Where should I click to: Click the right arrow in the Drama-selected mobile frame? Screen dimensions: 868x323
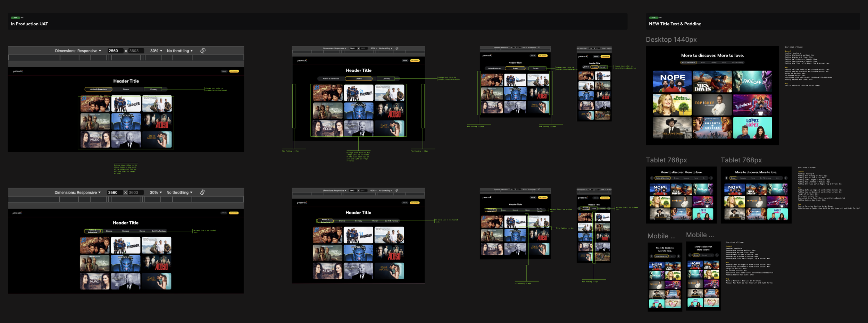pos(717,255)
